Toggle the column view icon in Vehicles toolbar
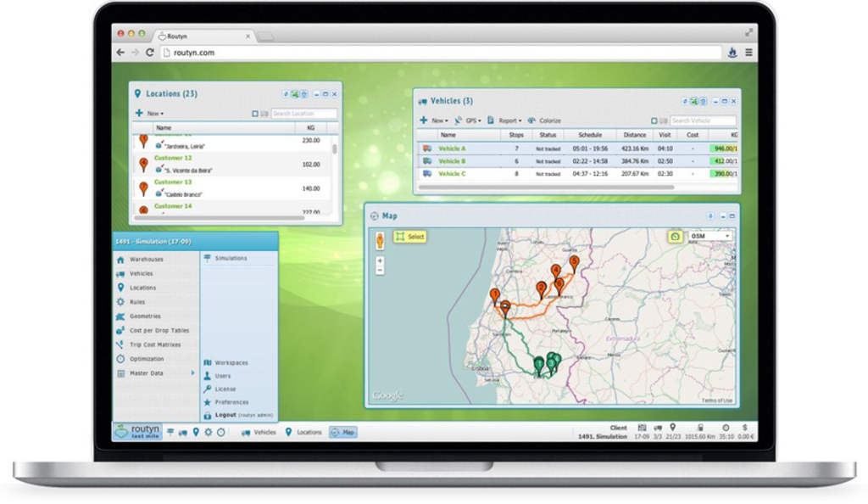 coord(663,120)
